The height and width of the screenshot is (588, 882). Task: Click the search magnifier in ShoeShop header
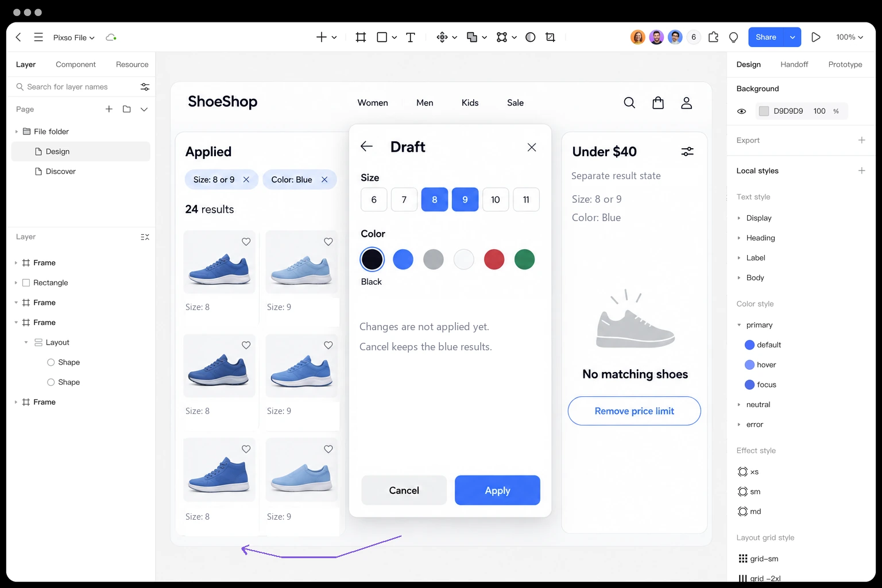[629, 103]
